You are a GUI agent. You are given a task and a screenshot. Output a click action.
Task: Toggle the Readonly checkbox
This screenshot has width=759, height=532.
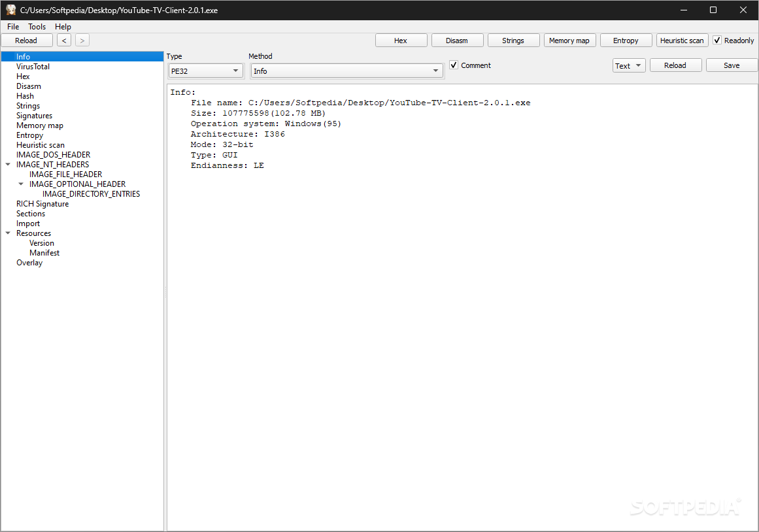[x=717, y=41]
